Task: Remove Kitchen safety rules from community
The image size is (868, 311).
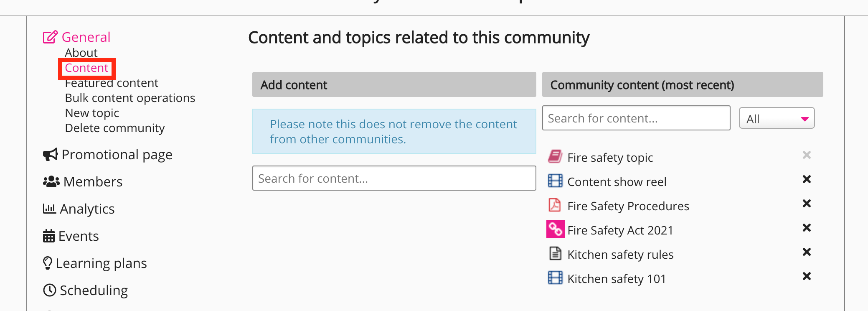Action: pyautogui.click(x=807, y=252)
